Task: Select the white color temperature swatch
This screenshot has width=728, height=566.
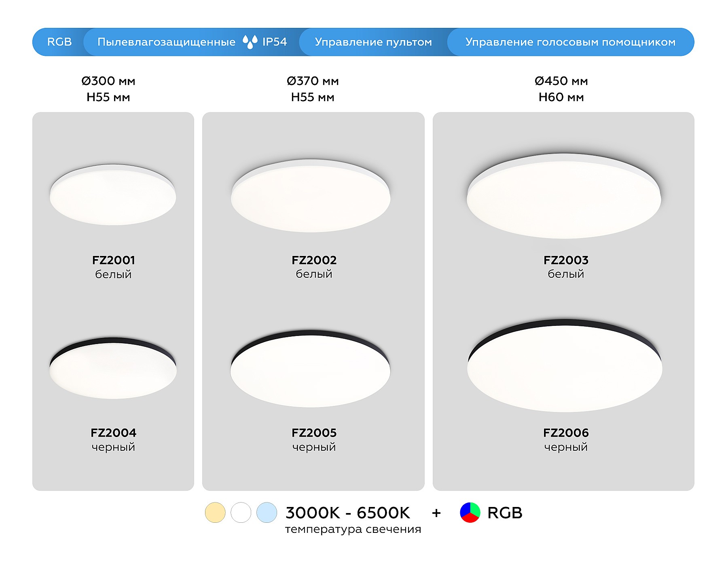Action: [x=241, y=513]
